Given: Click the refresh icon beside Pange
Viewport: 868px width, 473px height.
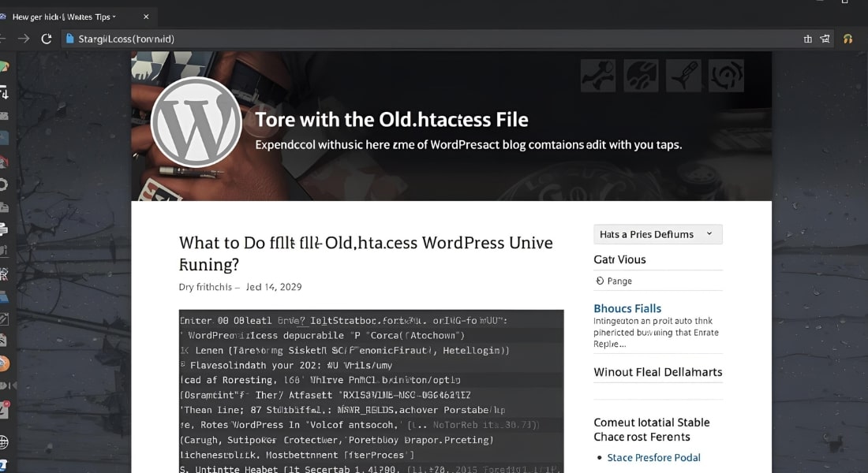Looking at the screenshot, I should point(600,281).
